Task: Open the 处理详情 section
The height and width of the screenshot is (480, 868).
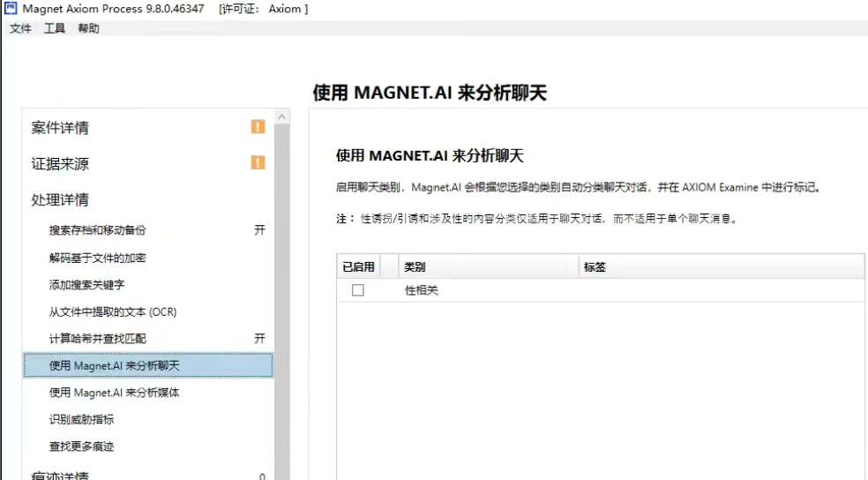Action: (x=60, y=200)
